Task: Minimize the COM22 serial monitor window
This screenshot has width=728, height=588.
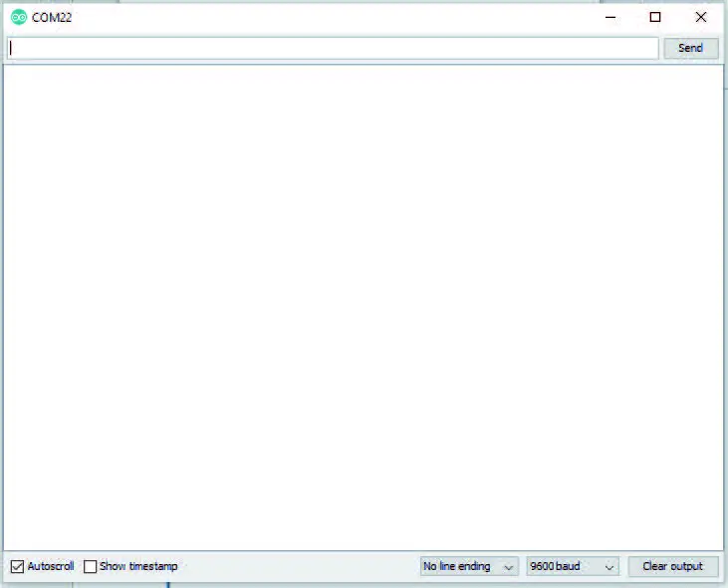Action: pos(610,18)
